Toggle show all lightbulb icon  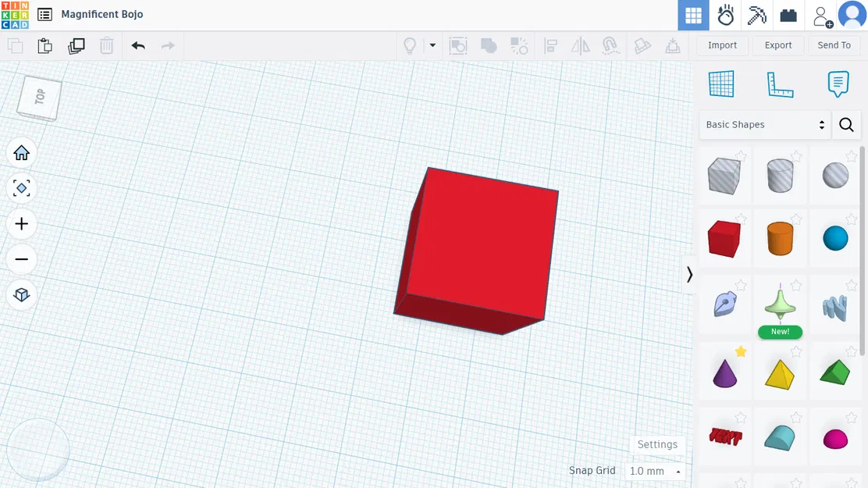pos(410,45)
